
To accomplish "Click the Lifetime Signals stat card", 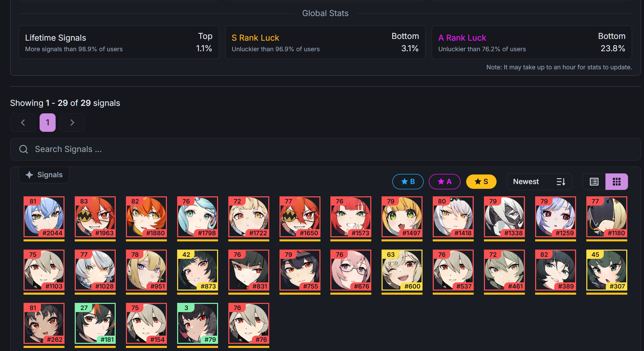I will (x=119, y=42).
